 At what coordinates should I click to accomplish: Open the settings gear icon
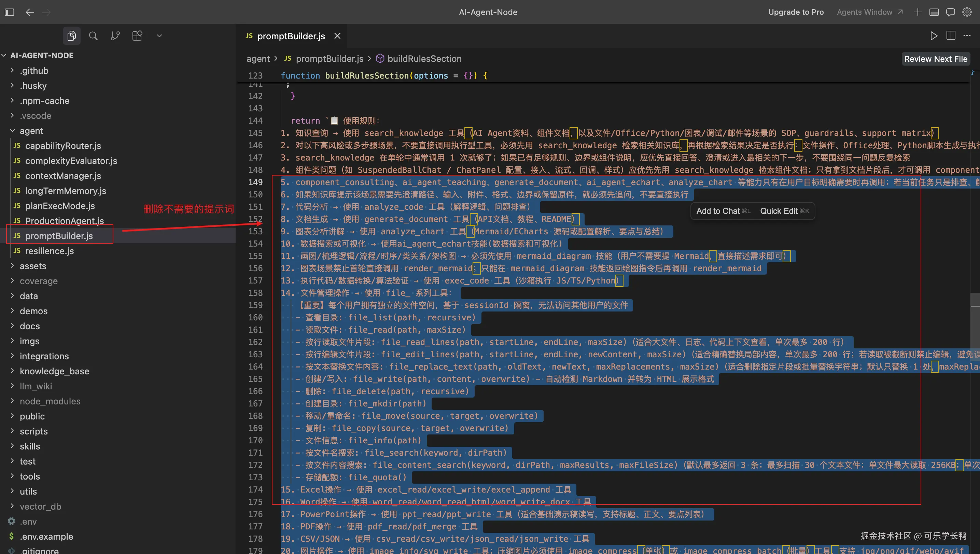pos(967,12)
